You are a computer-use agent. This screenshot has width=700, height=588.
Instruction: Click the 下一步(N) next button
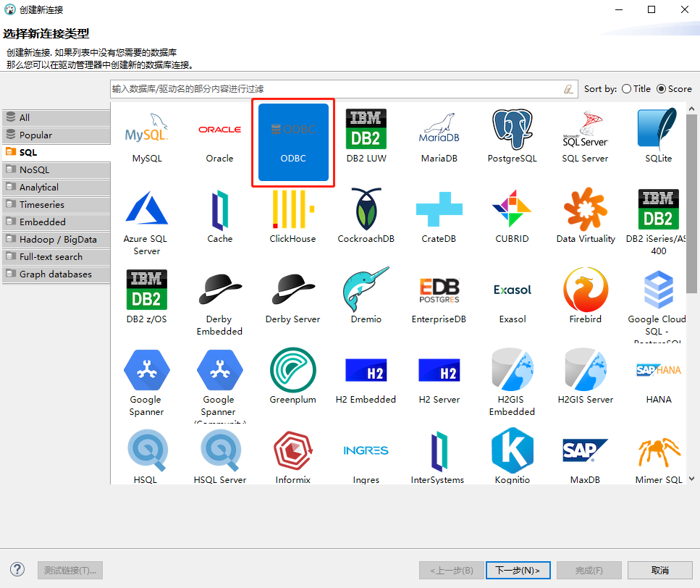[x=518, y=570]
